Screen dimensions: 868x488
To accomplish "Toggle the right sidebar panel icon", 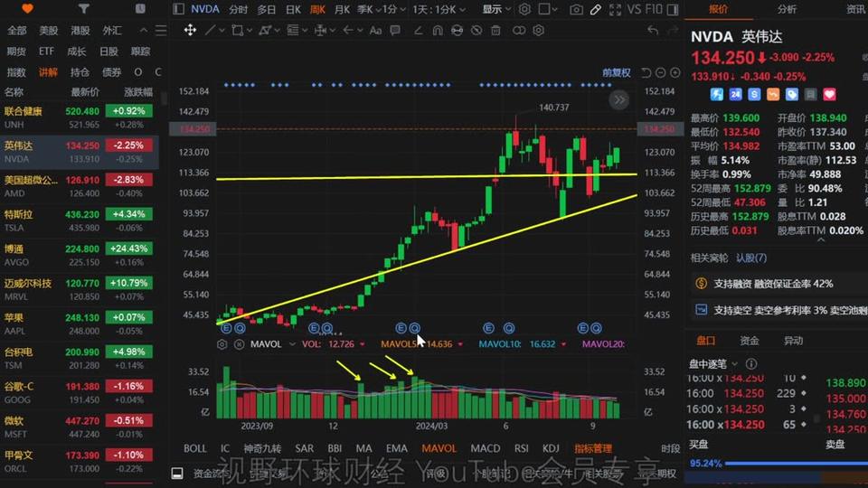I will 673,9.
